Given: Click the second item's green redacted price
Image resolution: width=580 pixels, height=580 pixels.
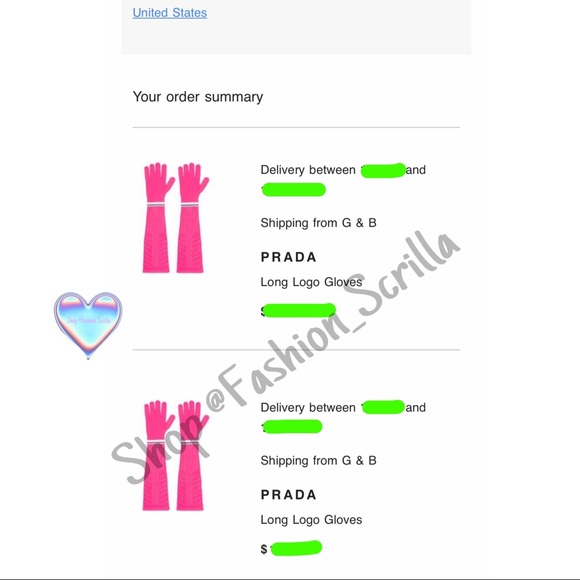Looking at the screenshot, I should (x=296, y=548).
